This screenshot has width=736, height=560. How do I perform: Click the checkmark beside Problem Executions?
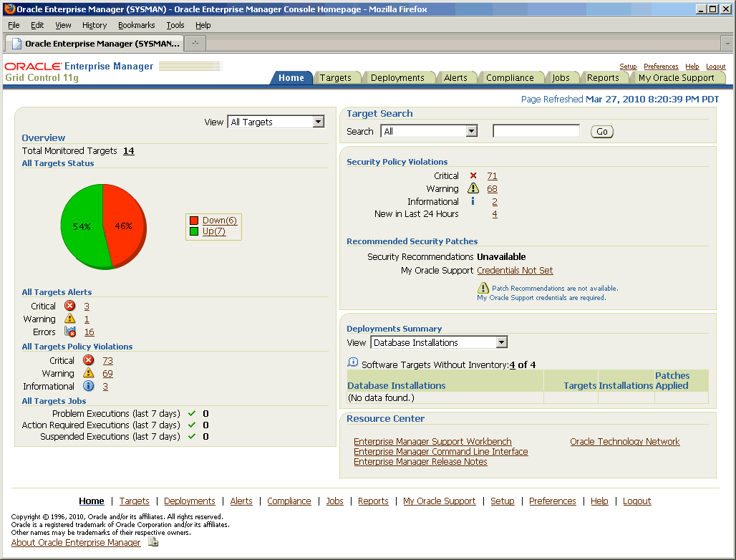[191, 413]
